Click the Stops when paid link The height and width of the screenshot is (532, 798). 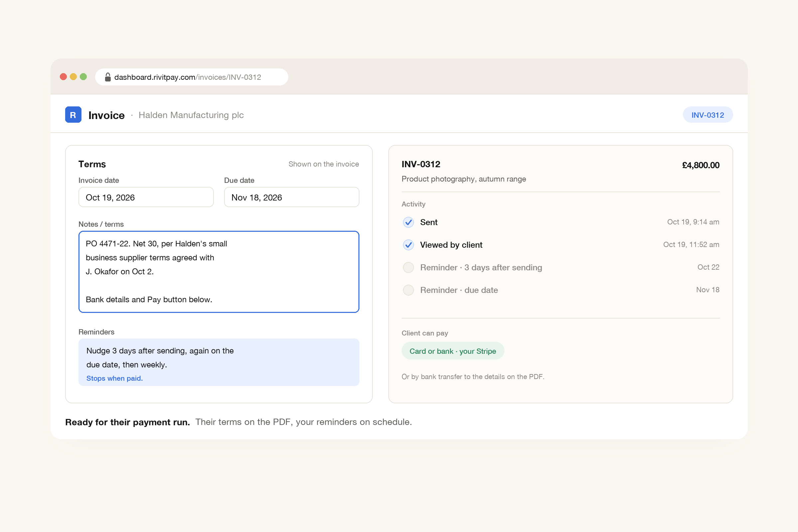pyautogui.click(x=114, y=378)
